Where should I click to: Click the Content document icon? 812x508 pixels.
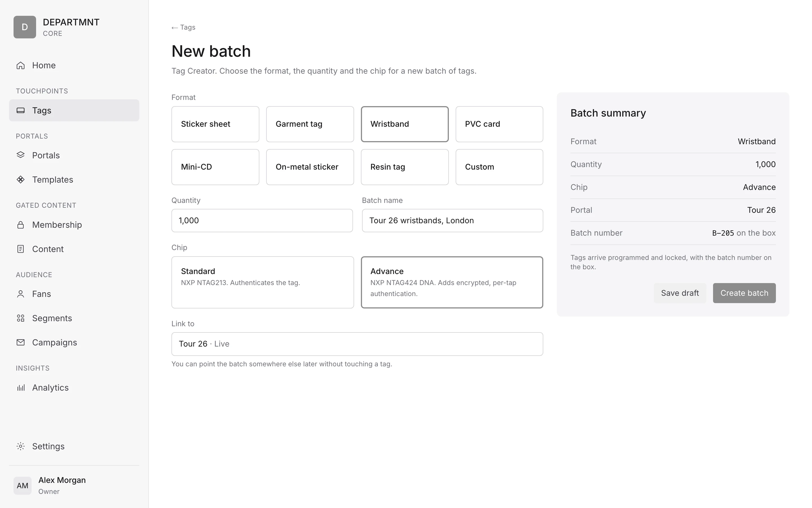(21, 249)
